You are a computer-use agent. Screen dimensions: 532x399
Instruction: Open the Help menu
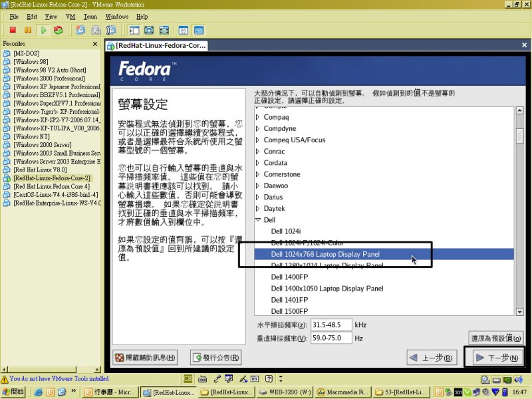coord(142,17)
